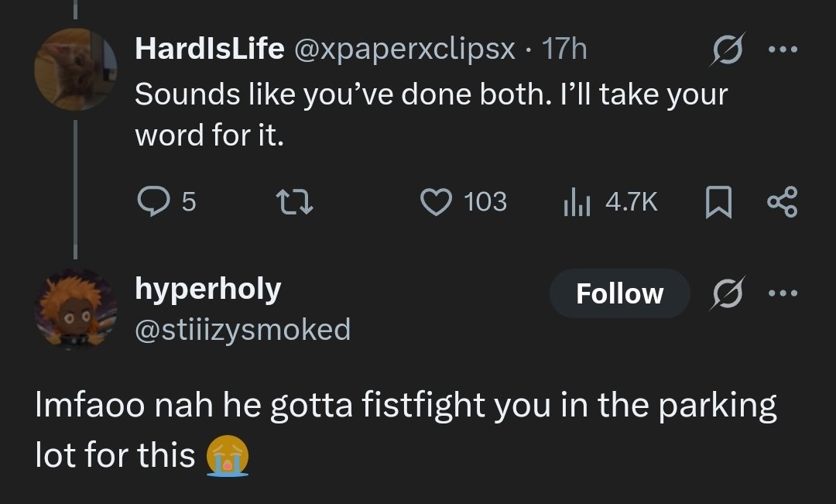This screenshot has height=504, width=836.
Task: Open hyperholy's profile avatar
Action: (75, 309)
